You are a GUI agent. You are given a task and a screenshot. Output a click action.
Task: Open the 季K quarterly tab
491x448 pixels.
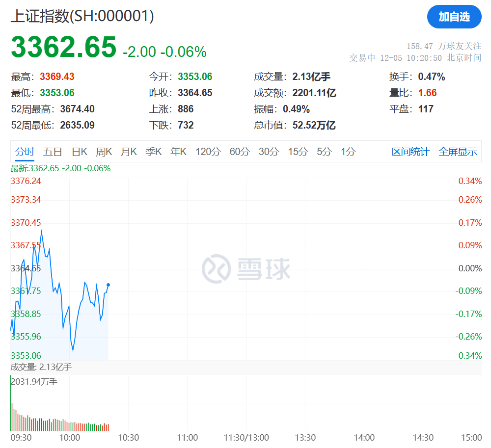point(153,152)
